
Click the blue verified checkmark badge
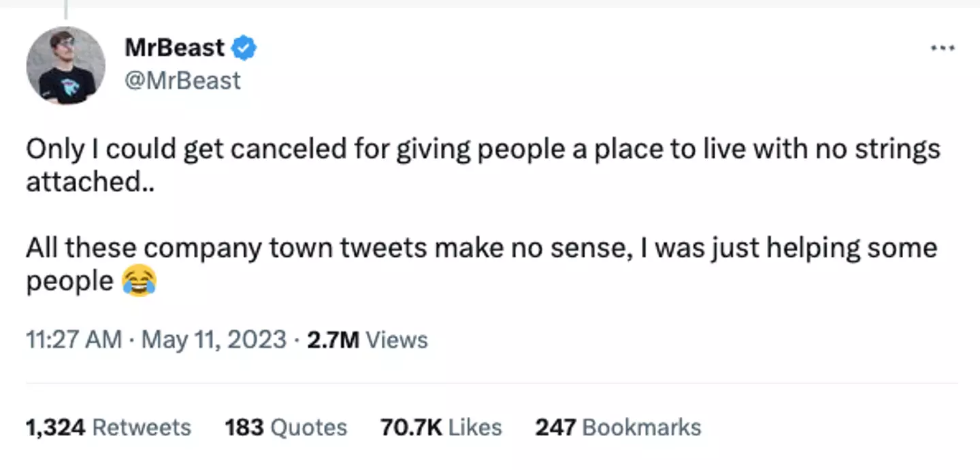click(244, 48)
